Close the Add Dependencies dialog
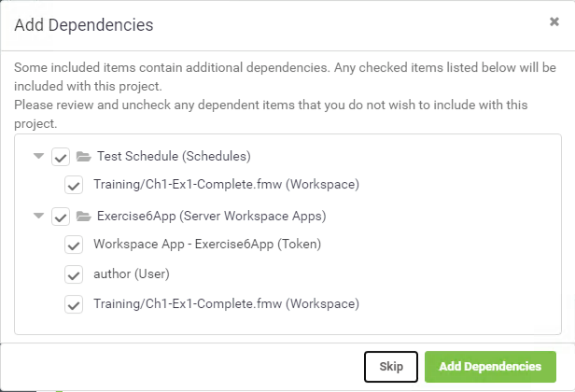The image size is (575, 392). [554, 22]
